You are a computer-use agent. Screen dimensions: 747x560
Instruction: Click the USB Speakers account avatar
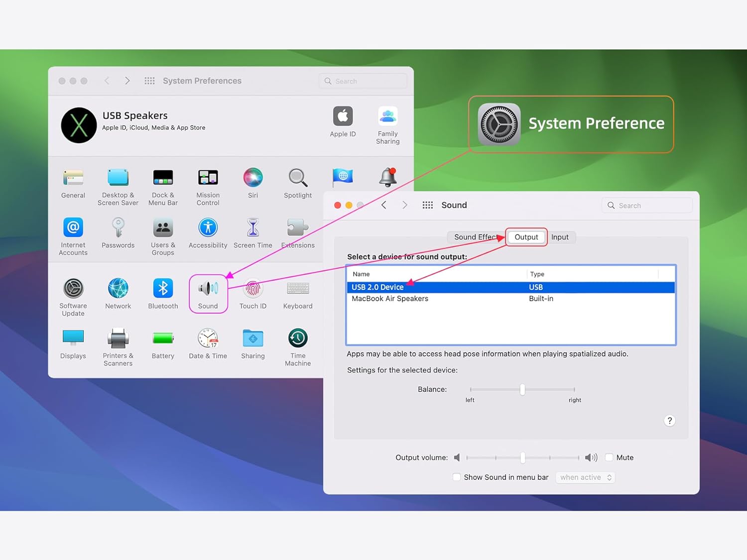point(79,125)
